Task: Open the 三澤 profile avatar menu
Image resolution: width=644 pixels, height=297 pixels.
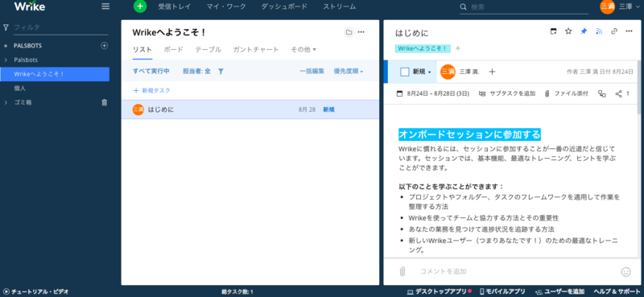Action: coord(608,6)
